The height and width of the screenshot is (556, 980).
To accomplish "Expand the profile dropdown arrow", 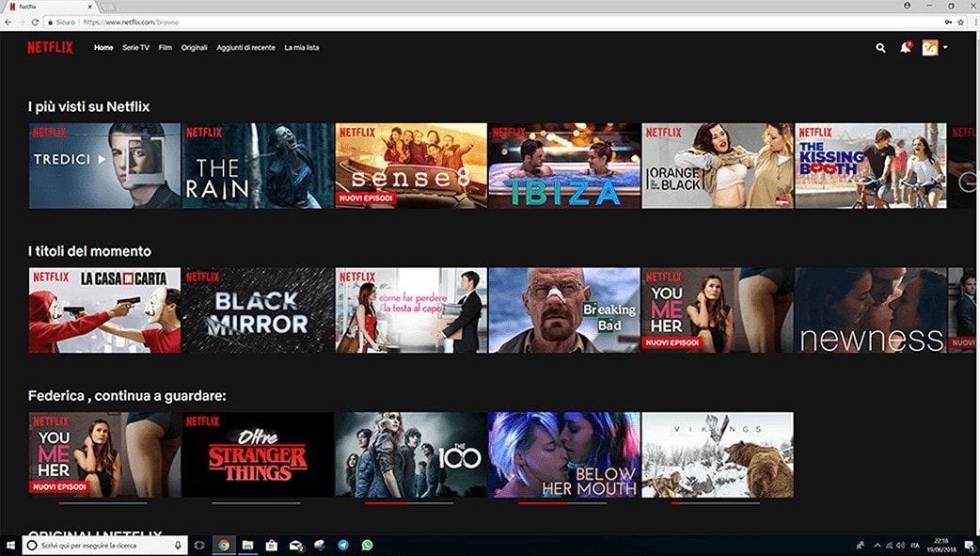I will [945, 48].
